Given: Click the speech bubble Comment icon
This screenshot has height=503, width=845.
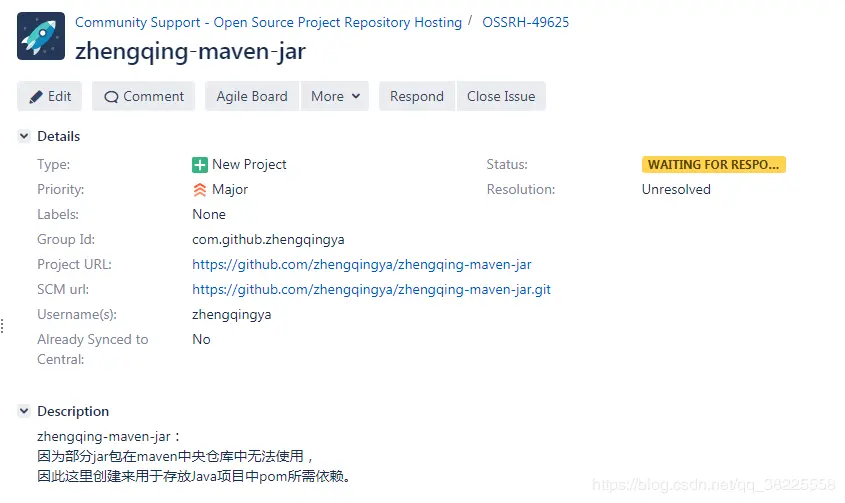Looking at the screenshot, I should pos(111,97).
